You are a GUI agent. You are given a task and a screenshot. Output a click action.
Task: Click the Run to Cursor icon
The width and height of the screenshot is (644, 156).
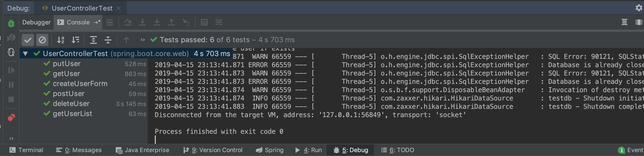(x=186, y=22)
